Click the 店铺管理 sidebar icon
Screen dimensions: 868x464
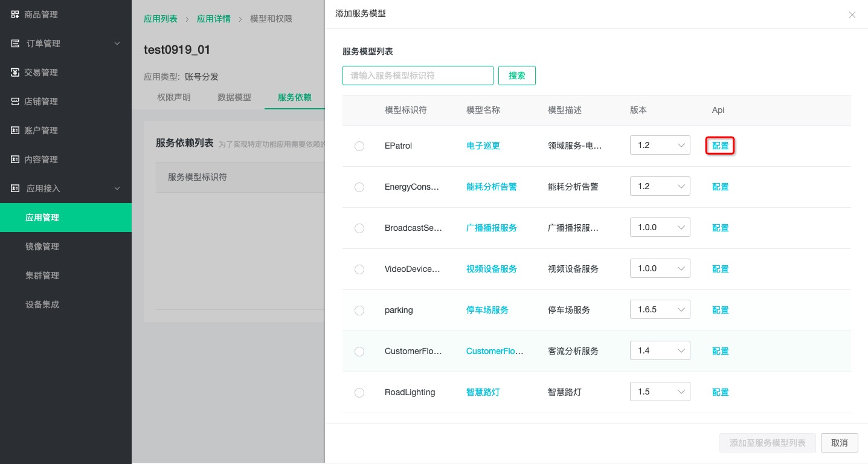point(15,101)
